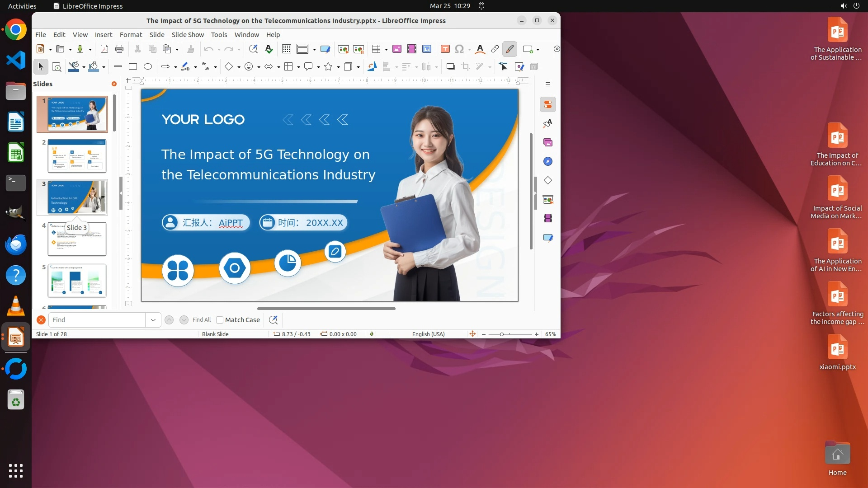The height and width of the screenshot is (488, 868).
Task: Open the Display Views dropdown arrow
Action: (314, 49)
